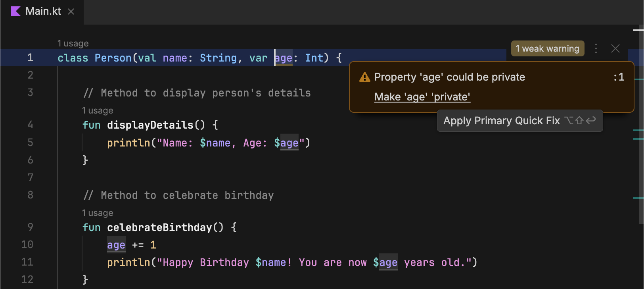Jump to line via ':1' location label
This screenshot has height=289, width=644.
619,77
